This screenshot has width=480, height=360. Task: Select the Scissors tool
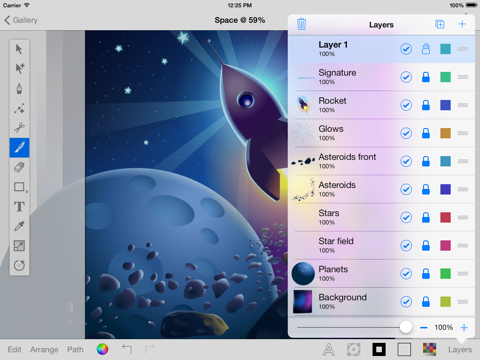[x=19, y=128]
